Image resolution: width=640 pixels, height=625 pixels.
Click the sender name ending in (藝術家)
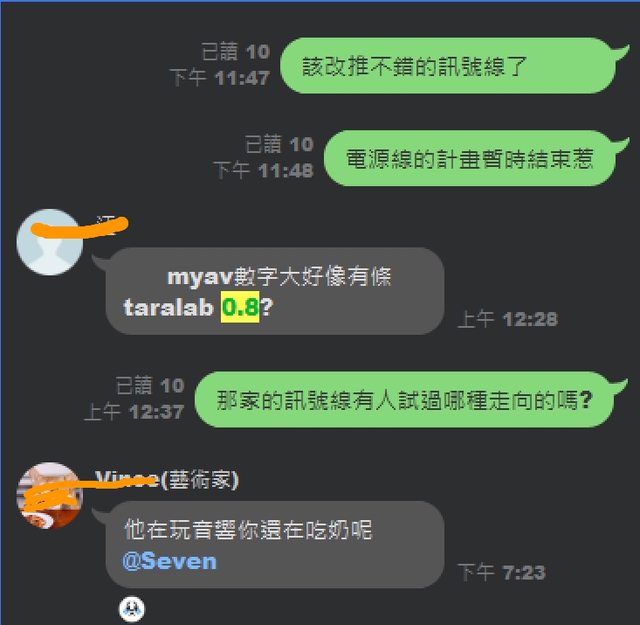(167, 479)
